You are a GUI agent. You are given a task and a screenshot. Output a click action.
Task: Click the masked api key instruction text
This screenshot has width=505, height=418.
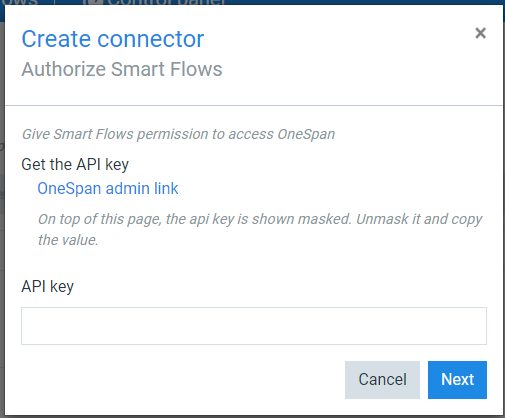pos(260,229)
